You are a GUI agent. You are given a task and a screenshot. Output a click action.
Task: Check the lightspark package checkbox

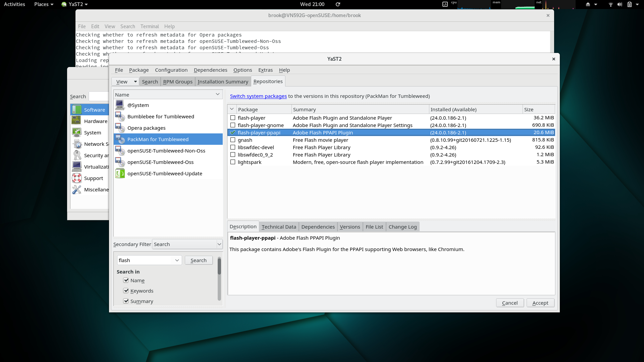[233, 162]
